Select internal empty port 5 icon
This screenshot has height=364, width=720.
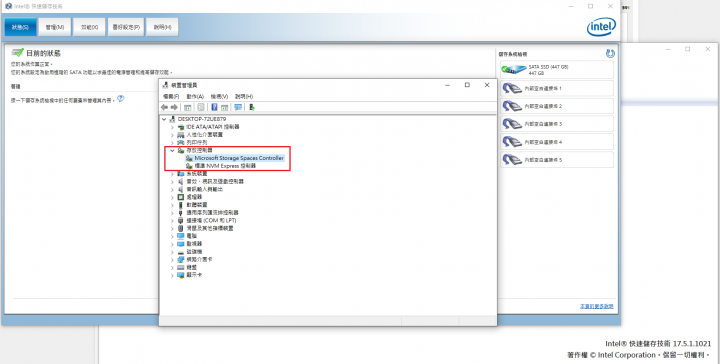(512, 160)
